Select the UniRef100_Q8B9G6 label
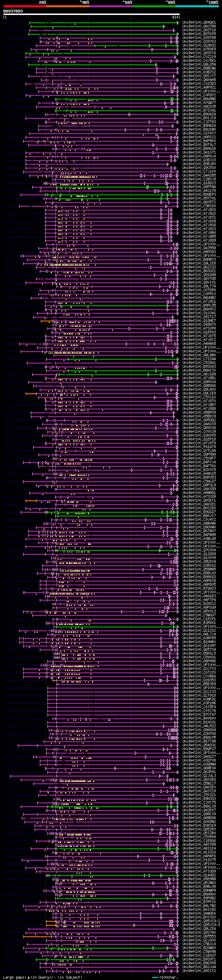This screenshot has height=980, width=222. pyautogui.click(x=199, y=386)
